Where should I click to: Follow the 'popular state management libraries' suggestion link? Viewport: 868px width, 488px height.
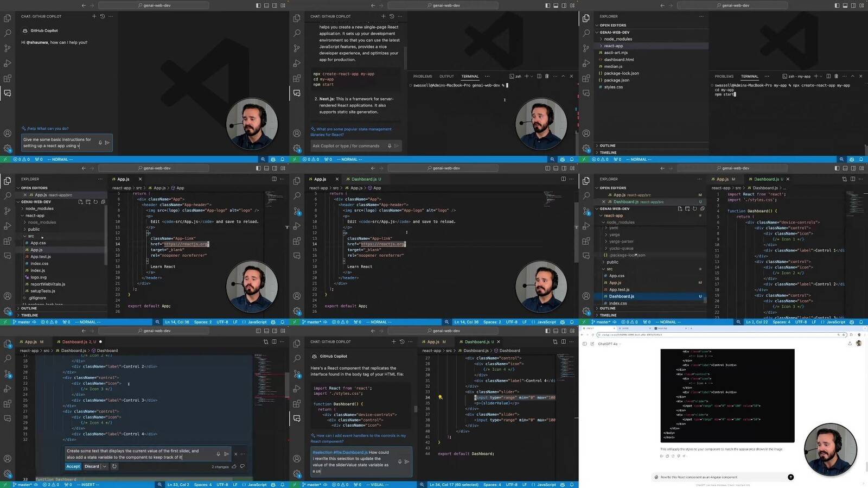pyautogui.click(x=351, y=132)
